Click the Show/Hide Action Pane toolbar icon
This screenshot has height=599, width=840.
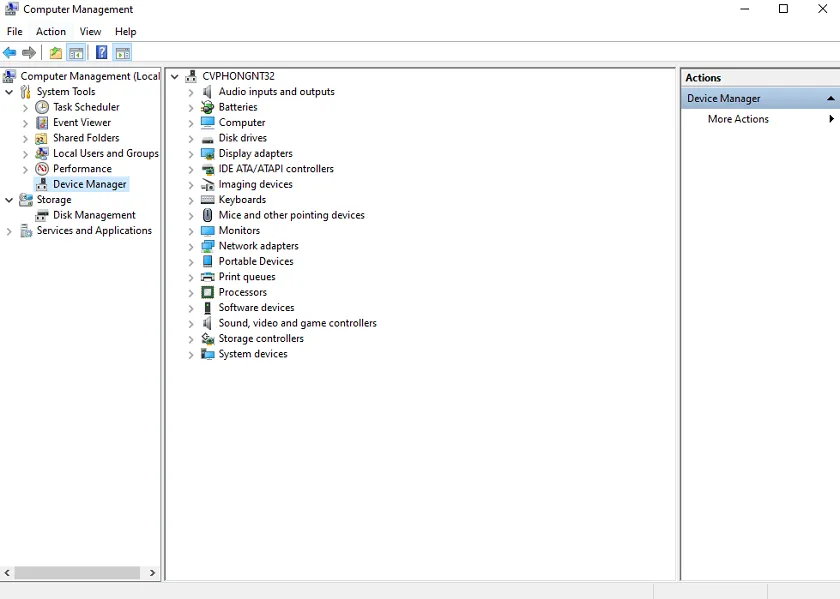click(120, 53)
